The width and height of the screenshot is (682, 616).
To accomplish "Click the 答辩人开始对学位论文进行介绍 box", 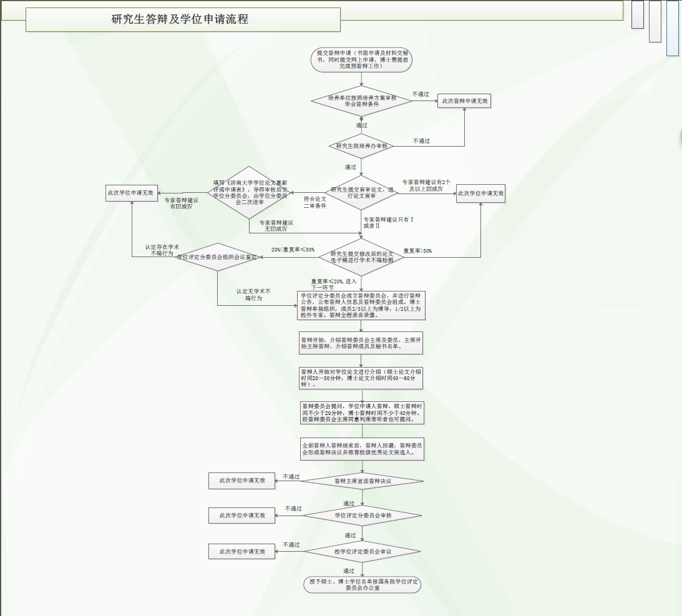I will coord(361,378).
